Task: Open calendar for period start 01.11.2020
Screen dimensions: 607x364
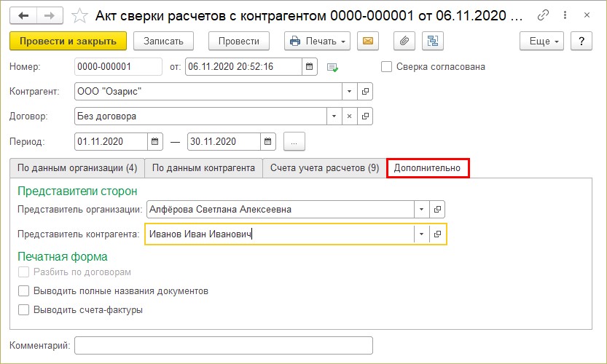Action: (154, 141)
